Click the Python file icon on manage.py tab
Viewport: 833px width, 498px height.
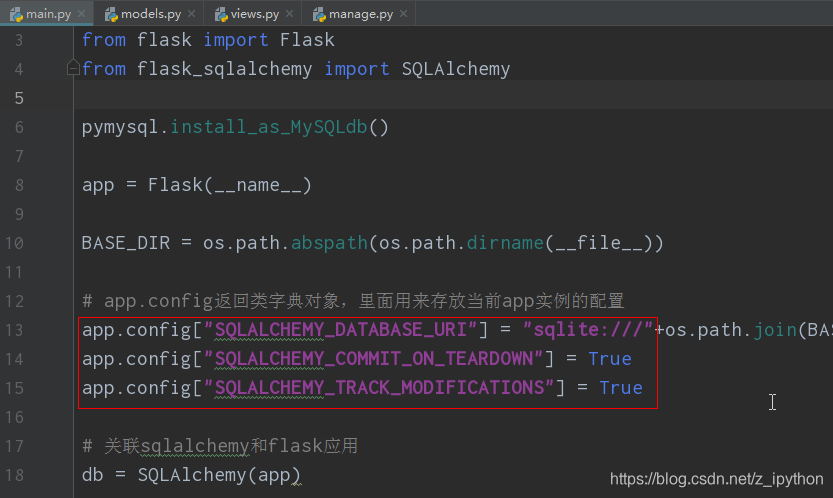tap(319, 14)
